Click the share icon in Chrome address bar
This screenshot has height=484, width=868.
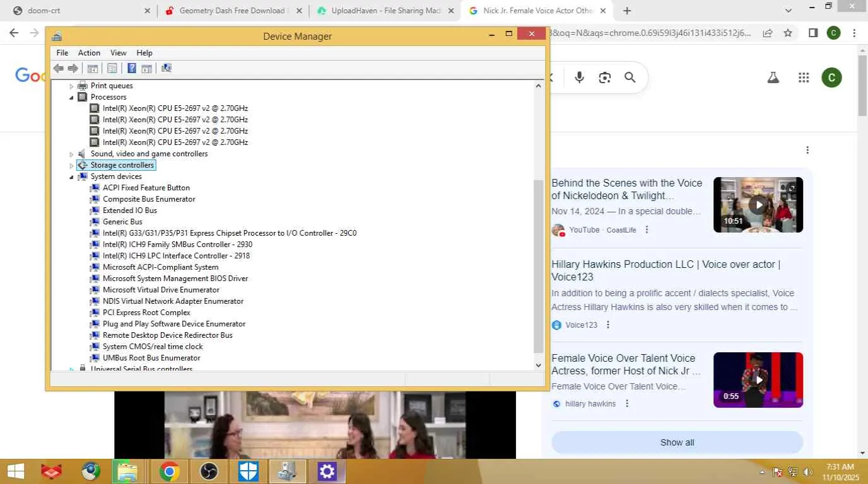point(768,33)
